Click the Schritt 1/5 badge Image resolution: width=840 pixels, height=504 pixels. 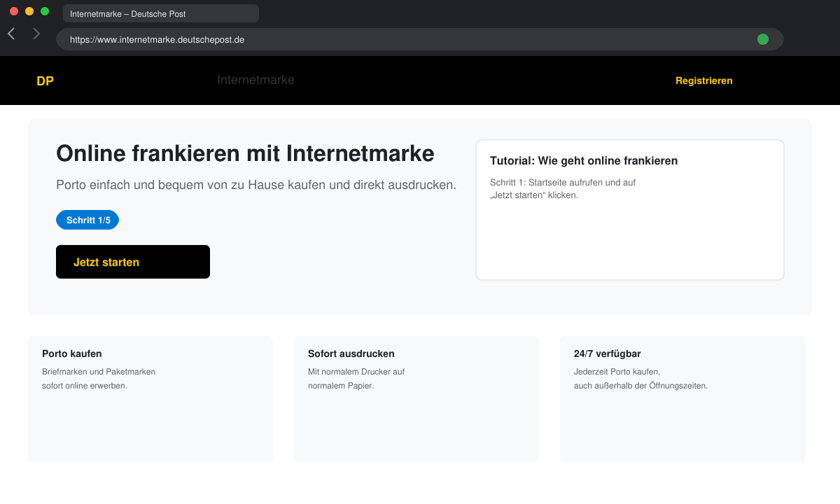pyautogui.click(x=87, y=220)
